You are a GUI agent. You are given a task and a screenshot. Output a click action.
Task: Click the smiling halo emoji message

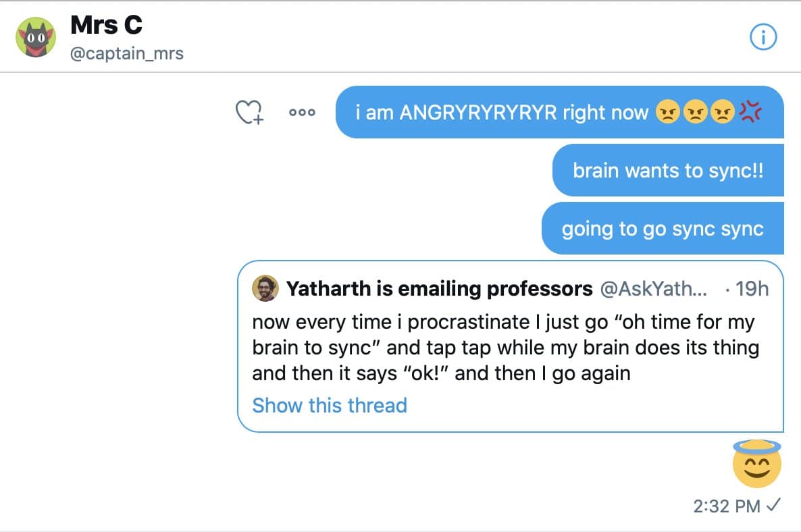click(756, 464)
